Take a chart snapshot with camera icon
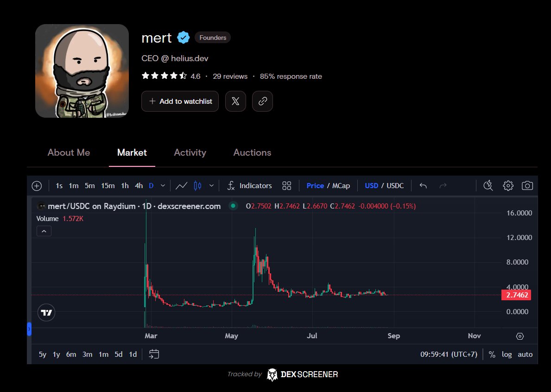This screenshot has height=392, width=551. pyautogui.click(x=527, y=186)
